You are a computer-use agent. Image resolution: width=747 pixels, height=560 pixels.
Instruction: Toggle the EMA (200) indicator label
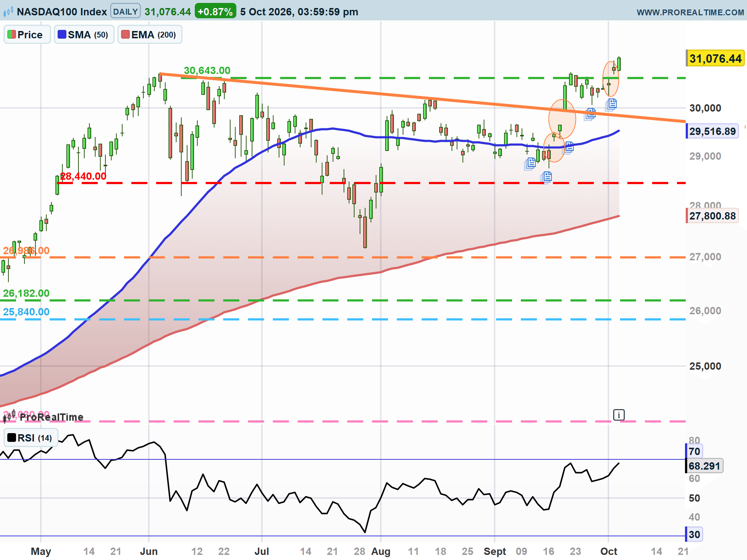[x=154, y=35]
